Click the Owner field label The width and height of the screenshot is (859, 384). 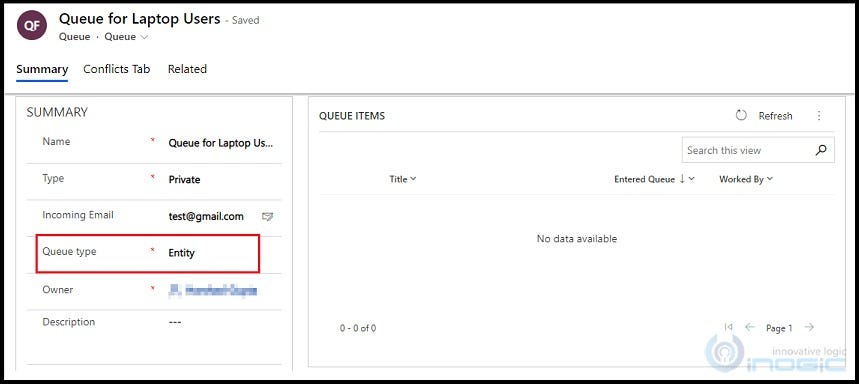point(58,290)
